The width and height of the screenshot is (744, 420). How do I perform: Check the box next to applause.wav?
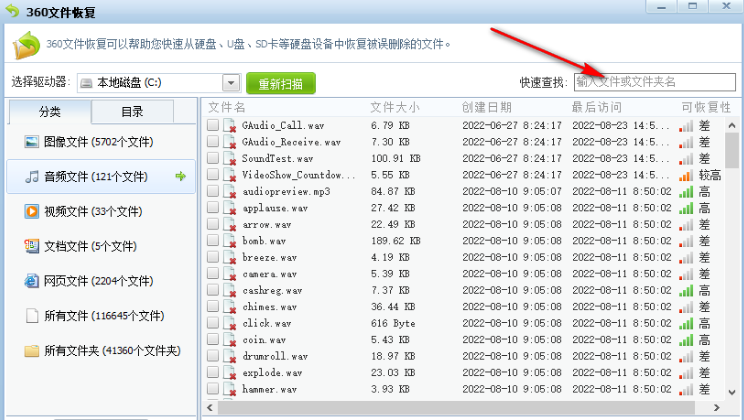tap(213, 208)
